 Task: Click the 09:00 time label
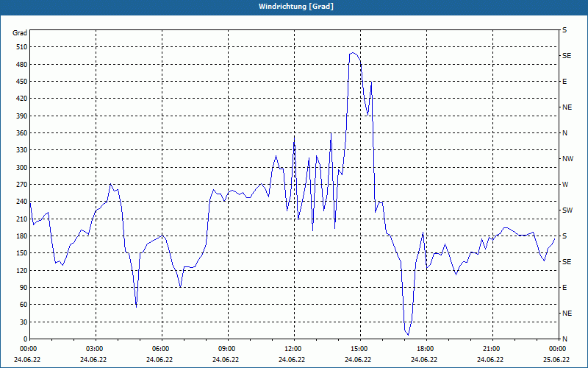point(226,348)
